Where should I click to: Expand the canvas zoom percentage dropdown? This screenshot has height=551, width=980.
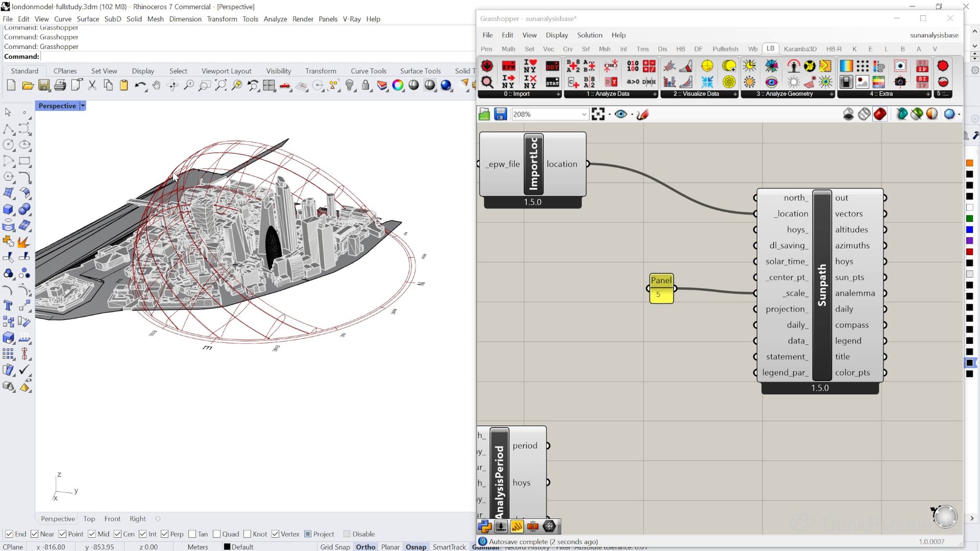tap(584, 114)
